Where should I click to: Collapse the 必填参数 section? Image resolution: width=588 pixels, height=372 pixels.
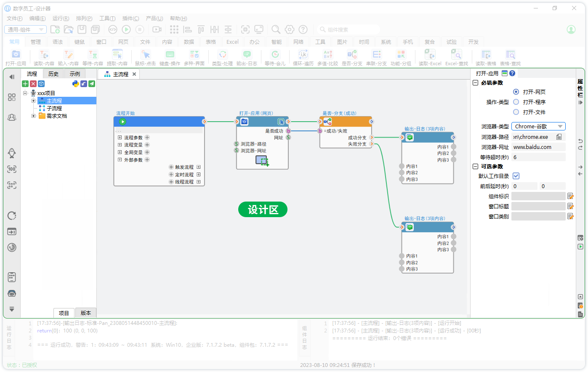click(475, 83)
